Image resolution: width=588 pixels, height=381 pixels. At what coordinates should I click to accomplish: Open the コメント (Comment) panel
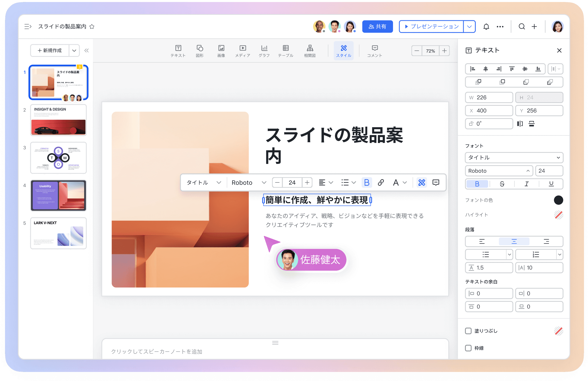(374, 51)
